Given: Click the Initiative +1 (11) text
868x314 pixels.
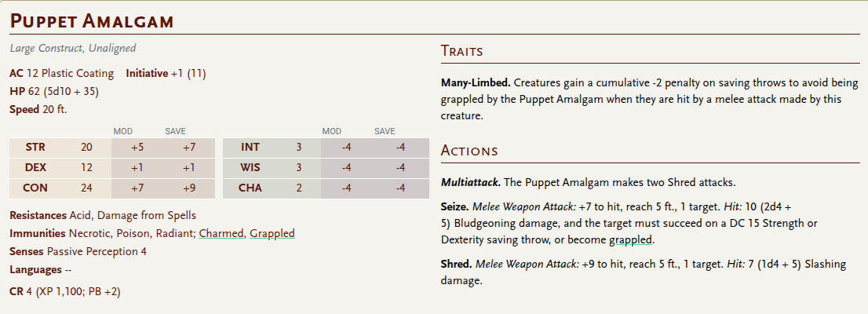Looking at the screenshot, I should pos(166,74).
